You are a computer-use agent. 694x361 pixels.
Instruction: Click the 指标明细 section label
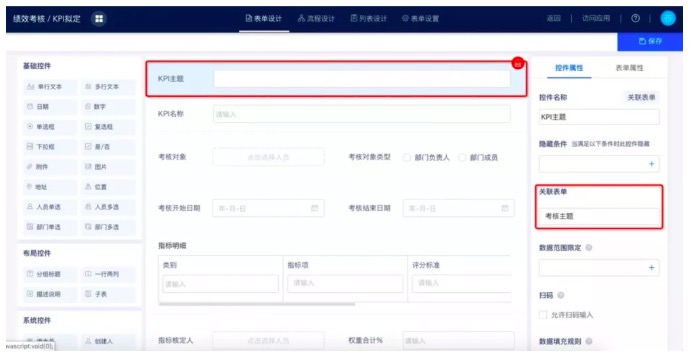[x=172, y=246]
